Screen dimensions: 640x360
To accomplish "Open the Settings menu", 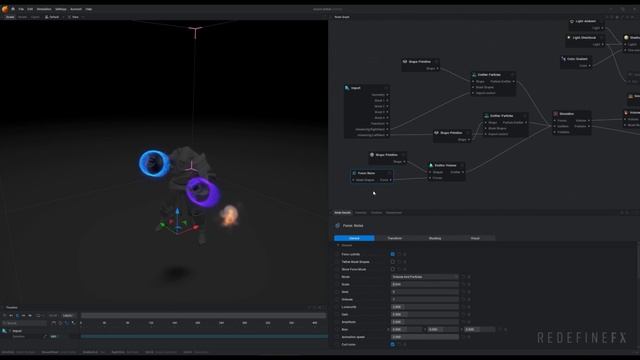I will point(60,9).
